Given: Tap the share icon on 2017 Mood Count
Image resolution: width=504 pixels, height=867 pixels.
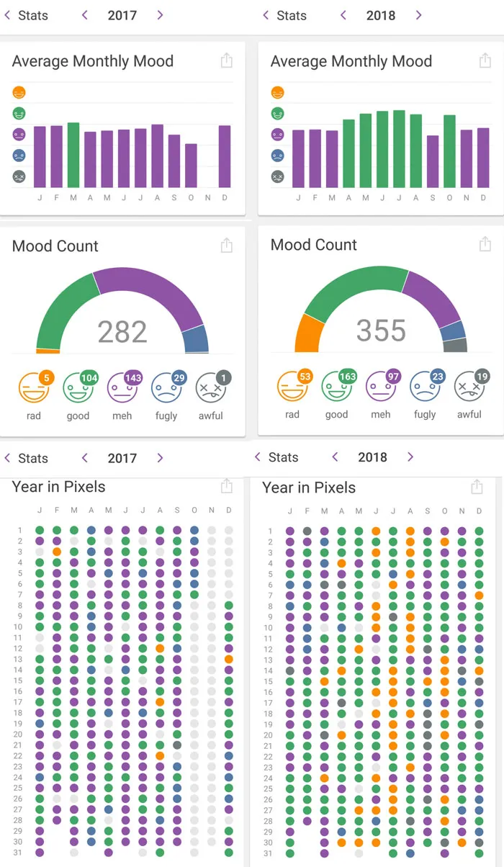Looking at the screenshot, I should coord(227,245).
